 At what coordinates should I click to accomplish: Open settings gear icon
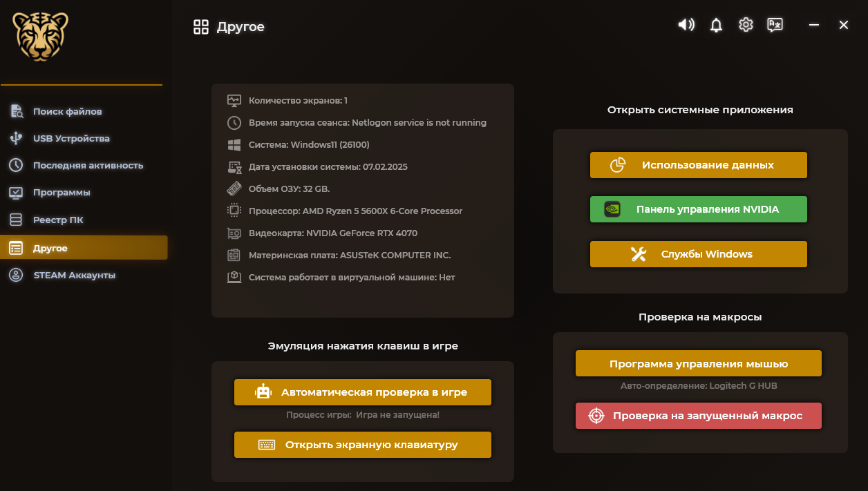point(746,26)
